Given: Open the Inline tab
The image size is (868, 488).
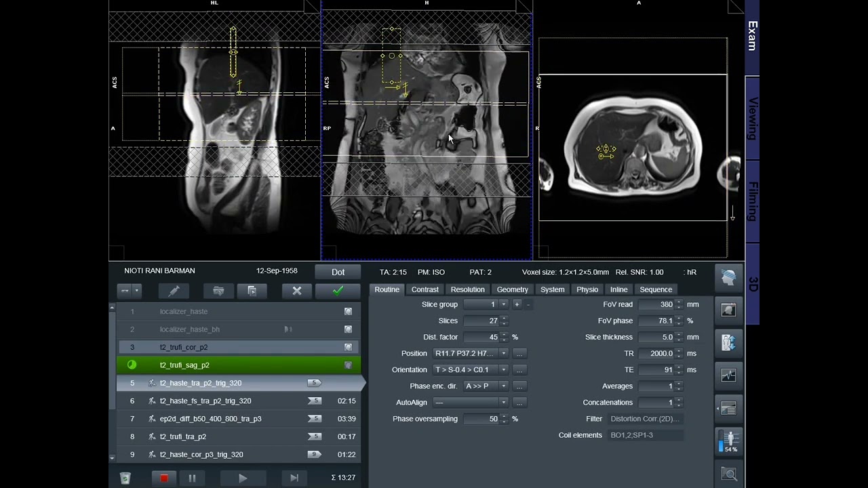Looking at the screenshot, I should click(x=618, y=289).
